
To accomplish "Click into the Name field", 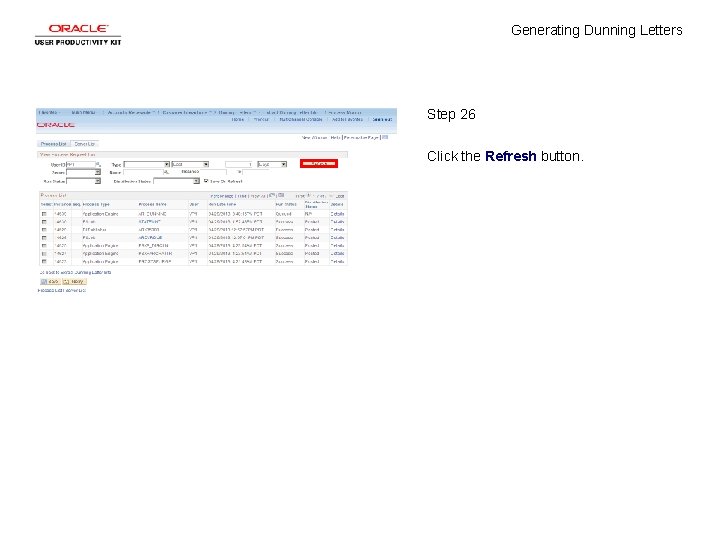I will tap(143, 173).
